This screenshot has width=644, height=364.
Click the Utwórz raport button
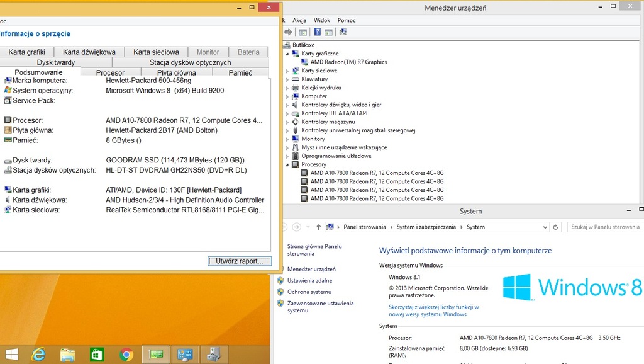pos(240,261)
